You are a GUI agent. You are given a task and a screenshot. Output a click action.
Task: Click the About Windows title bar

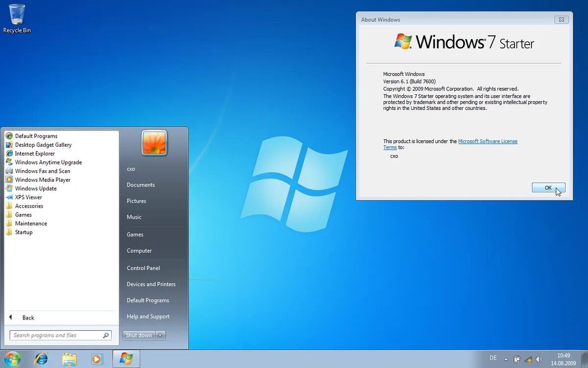456,20
